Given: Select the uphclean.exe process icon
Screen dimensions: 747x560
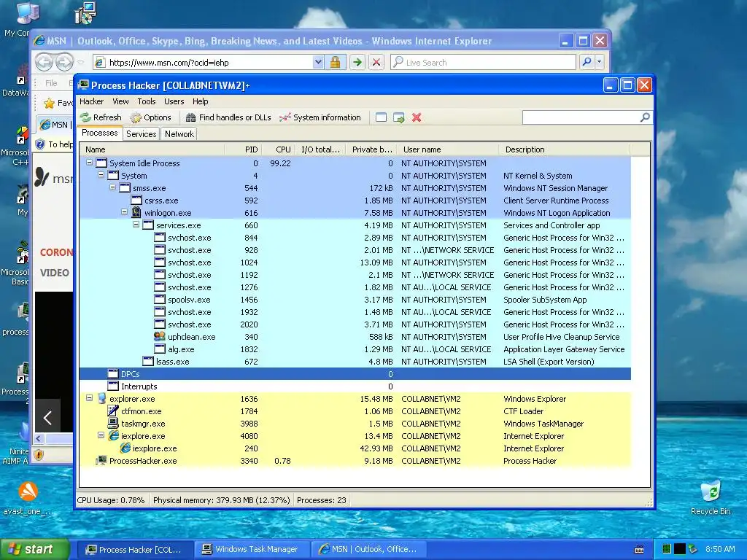Looking at the screenshot, I should 160,336.
